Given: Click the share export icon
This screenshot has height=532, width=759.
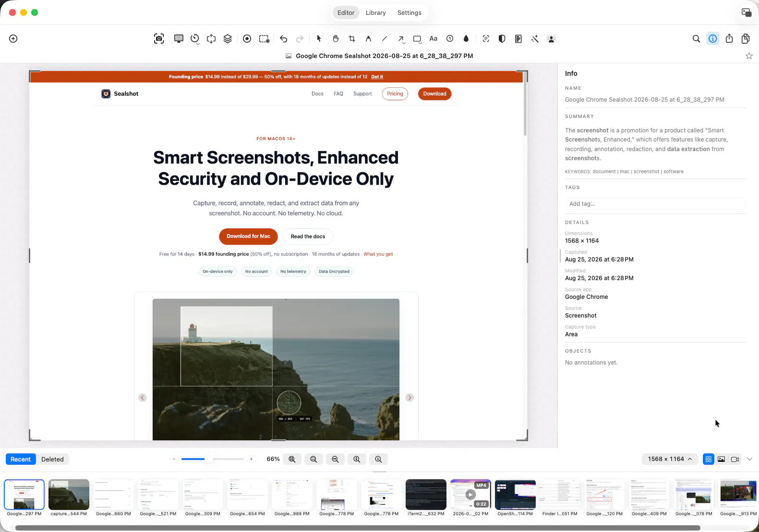Looking at the screenshot, I should pyautogui.click(x=729, y=39).
